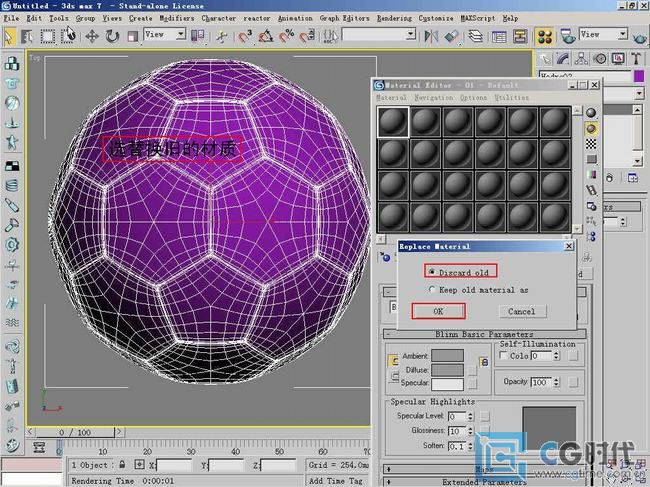This screenshot has height=487, width=650.
Task: Expand the Maps rollout bar
Action: click(484, 469)
